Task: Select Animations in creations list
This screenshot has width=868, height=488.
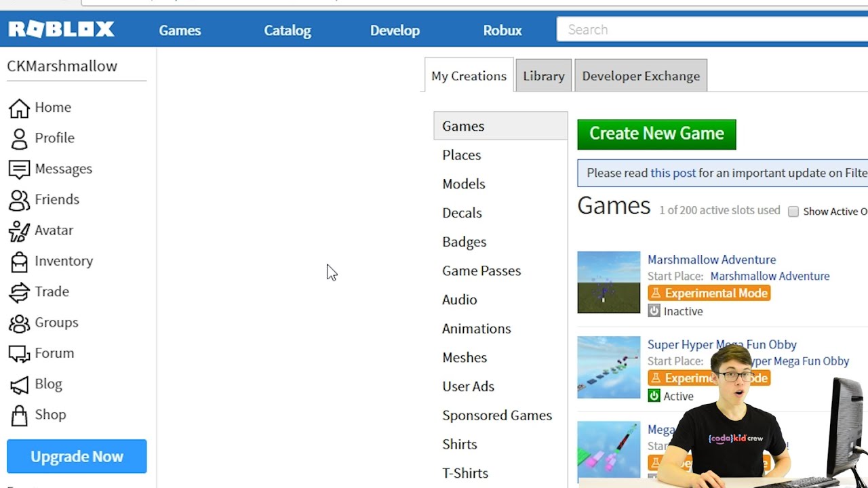Action: (477, 329)
